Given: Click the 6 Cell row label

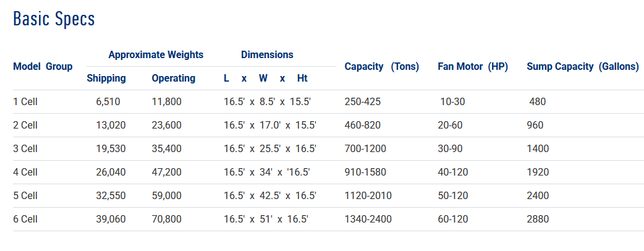Looking at the screenshot, I should point(25,219).
